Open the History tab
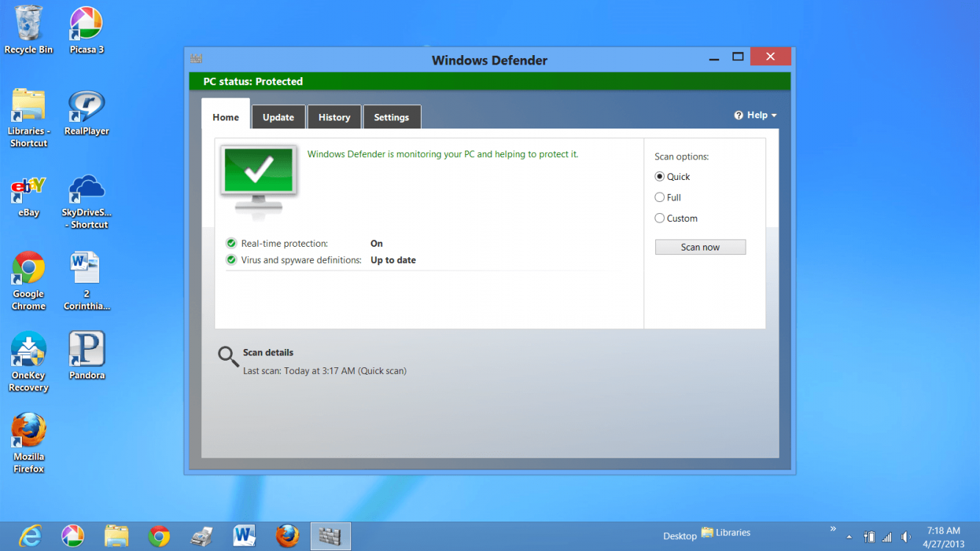The height and width of the screenshot is (551, 980). point(334,117)
